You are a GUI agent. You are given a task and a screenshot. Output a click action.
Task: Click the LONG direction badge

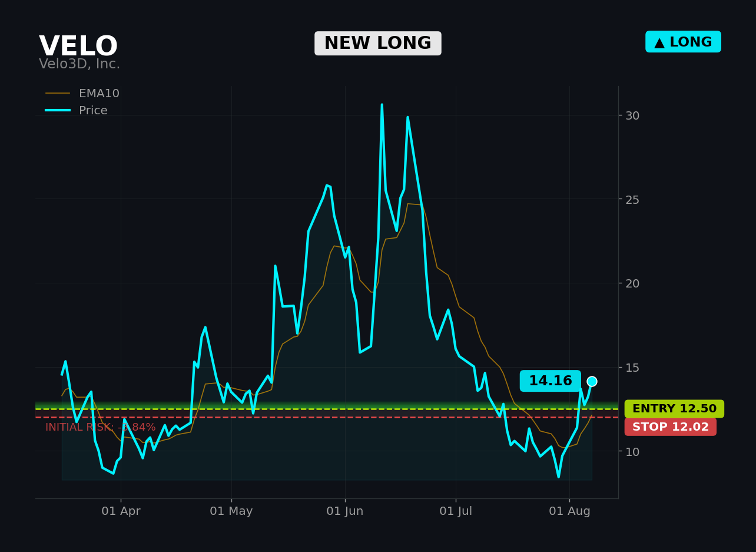click(683, 42)
